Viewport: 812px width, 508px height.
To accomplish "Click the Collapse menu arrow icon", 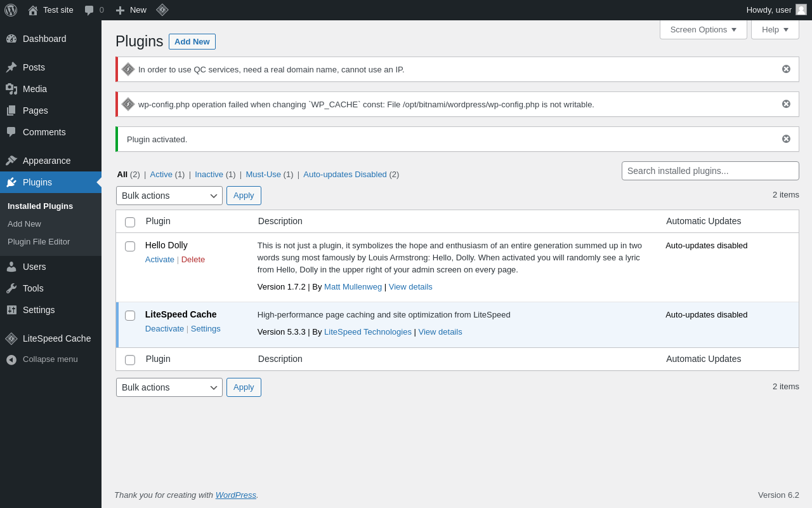I will point(11,359).
